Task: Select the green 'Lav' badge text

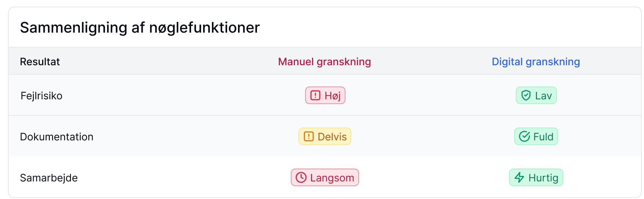Action: pyautogui.click(x=543, y=96)
